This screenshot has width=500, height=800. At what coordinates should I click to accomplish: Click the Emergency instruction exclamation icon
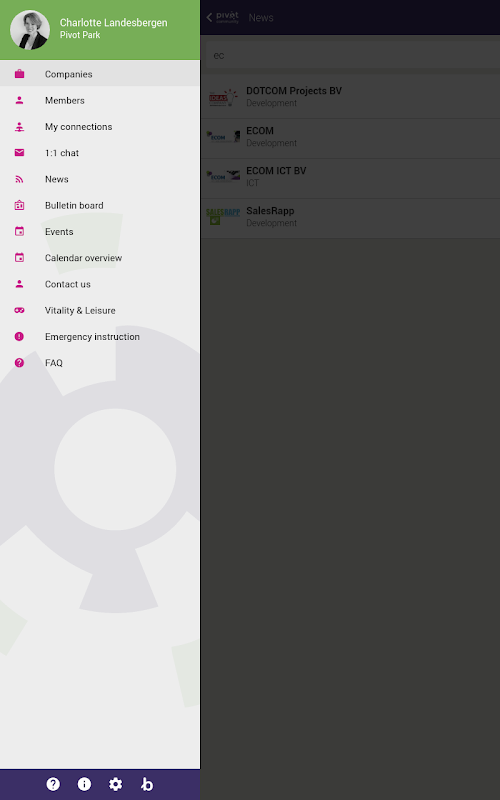pos(19,336)
